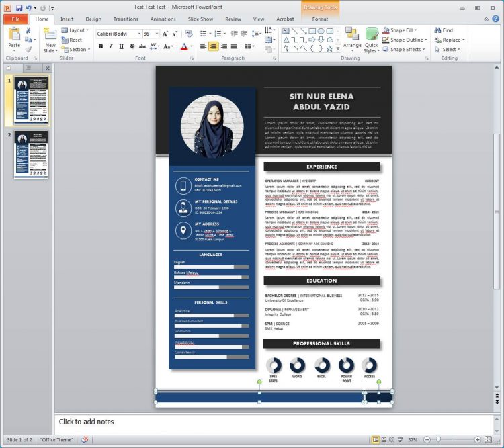504x448 pixels.
Task: Toggle center text alignment
Action: tap(214, 46)
